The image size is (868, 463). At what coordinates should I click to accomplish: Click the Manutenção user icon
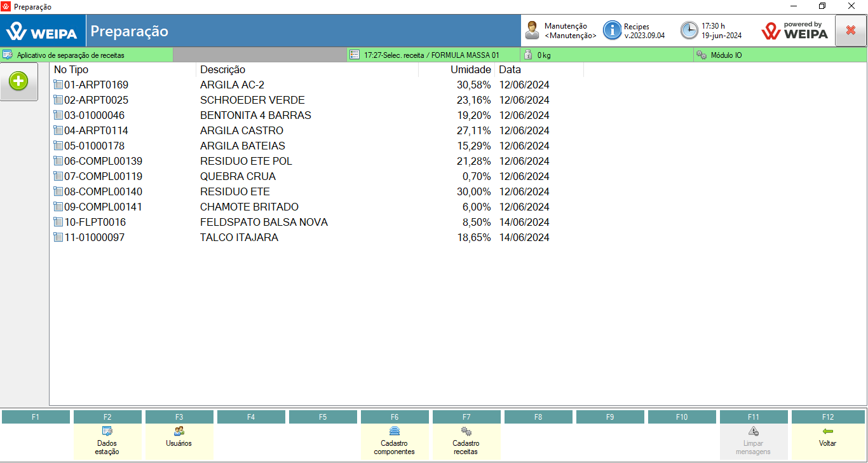532,31
